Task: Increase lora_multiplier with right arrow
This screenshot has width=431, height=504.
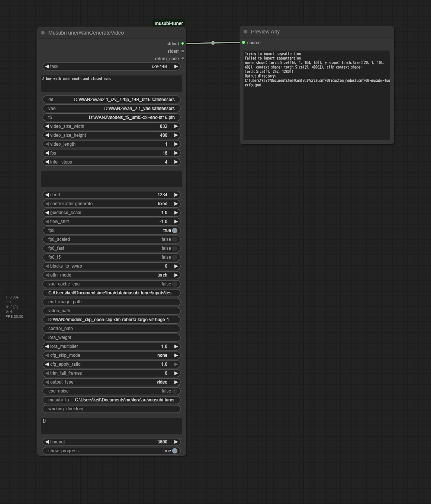Action: [176, 346]
